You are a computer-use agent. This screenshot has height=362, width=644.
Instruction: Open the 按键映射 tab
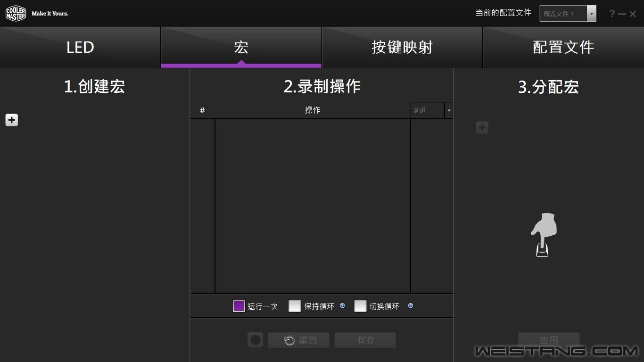click(x=402, y=48)
